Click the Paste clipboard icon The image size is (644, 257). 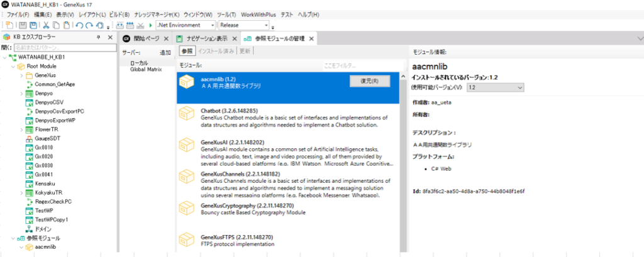(x=66, y=25)
